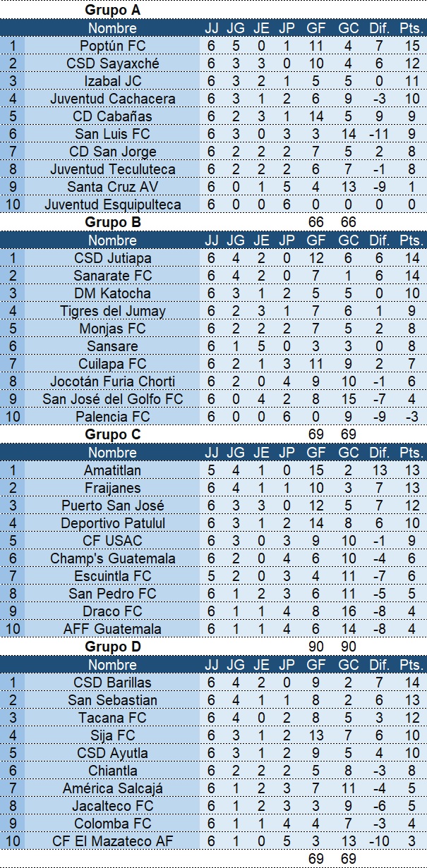
Task: Select the Champ's Guatemala team cell
Action: [112, 558]
